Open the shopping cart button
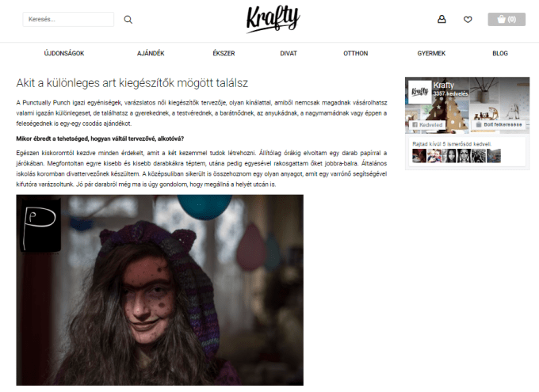Screen dimensions: 539x392 507,19
